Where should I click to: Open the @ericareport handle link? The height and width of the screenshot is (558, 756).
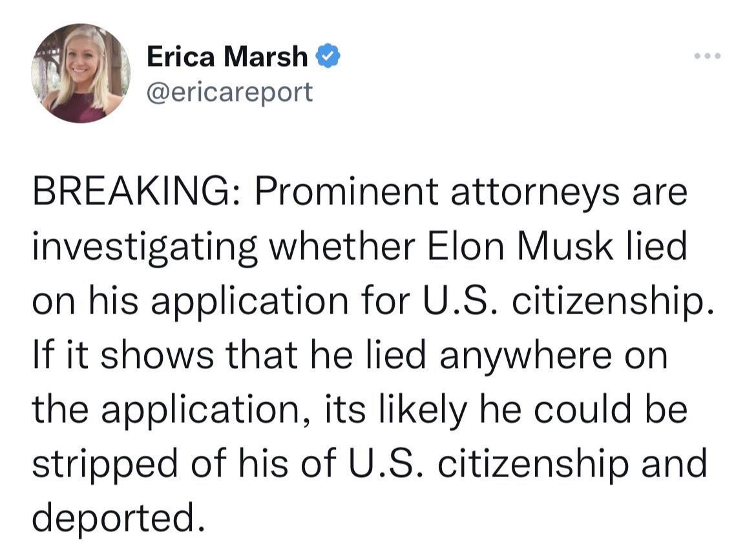tap(230, 92)
